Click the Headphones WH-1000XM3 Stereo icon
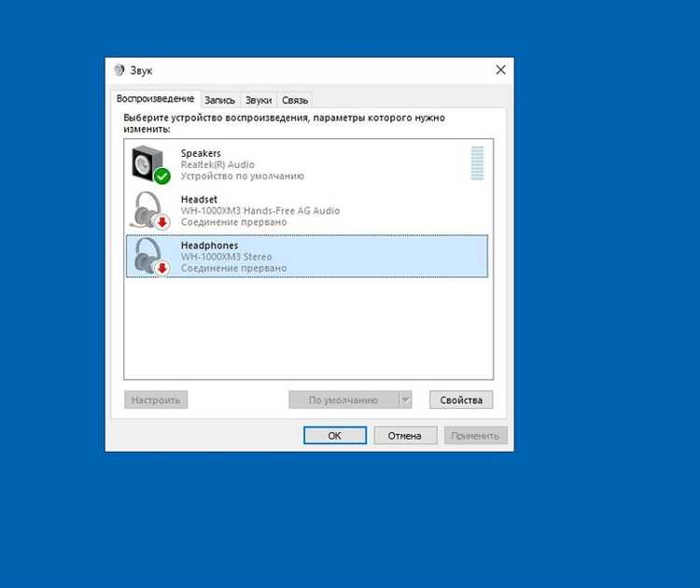The width and height of the screenshot is (700, 588). coord(147,255)
